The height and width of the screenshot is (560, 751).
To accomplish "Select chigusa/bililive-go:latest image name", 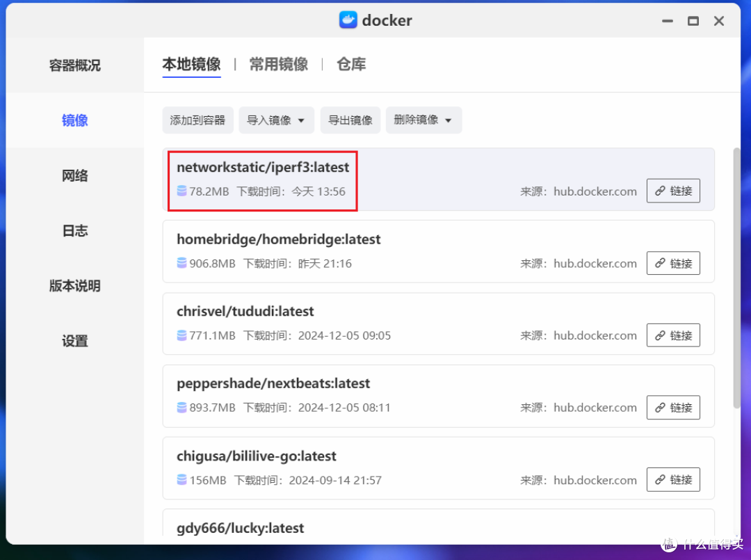I will pos(256,456).
